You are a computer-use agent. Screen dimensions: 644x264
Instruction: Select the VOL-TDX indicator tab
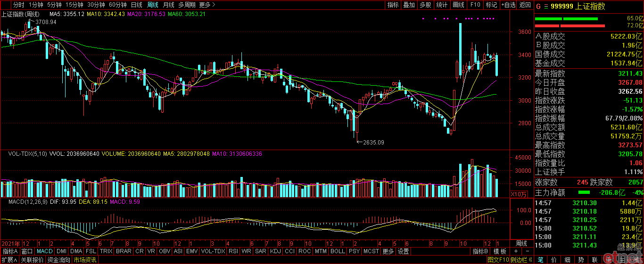213,251
